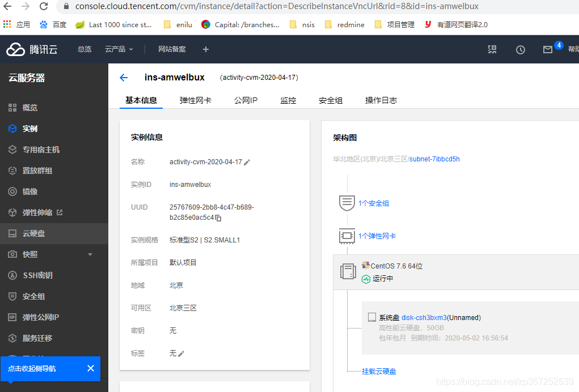
Task: Click the browser address bar URL
Action: pos(277,6)
